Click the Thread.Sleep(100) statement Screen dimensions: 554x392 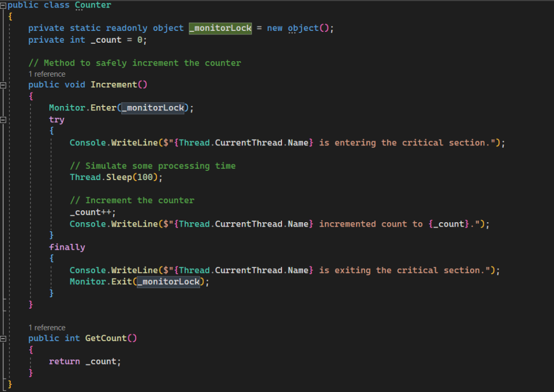[x=116, y=177]
